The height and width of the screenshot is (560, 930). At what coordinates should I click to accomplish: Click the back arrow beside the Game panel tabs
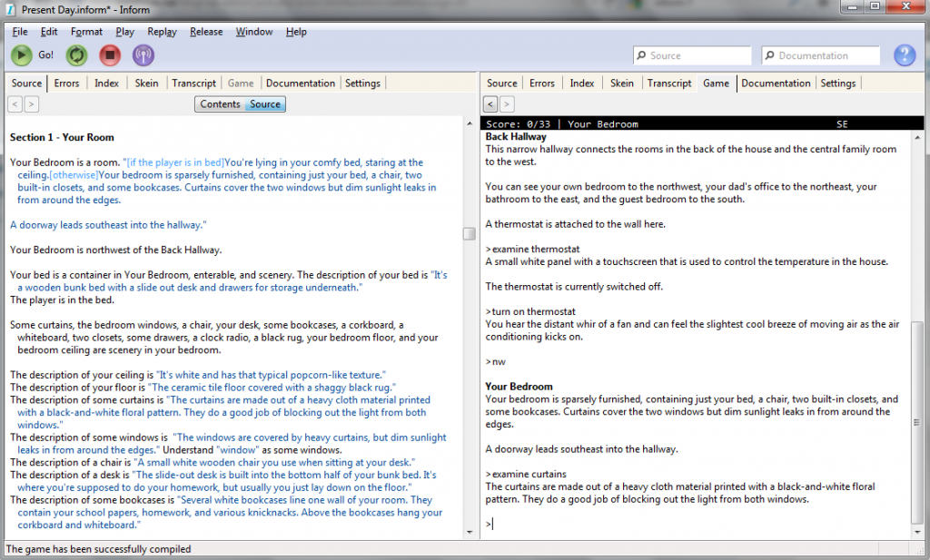click(x=490, y=103)
